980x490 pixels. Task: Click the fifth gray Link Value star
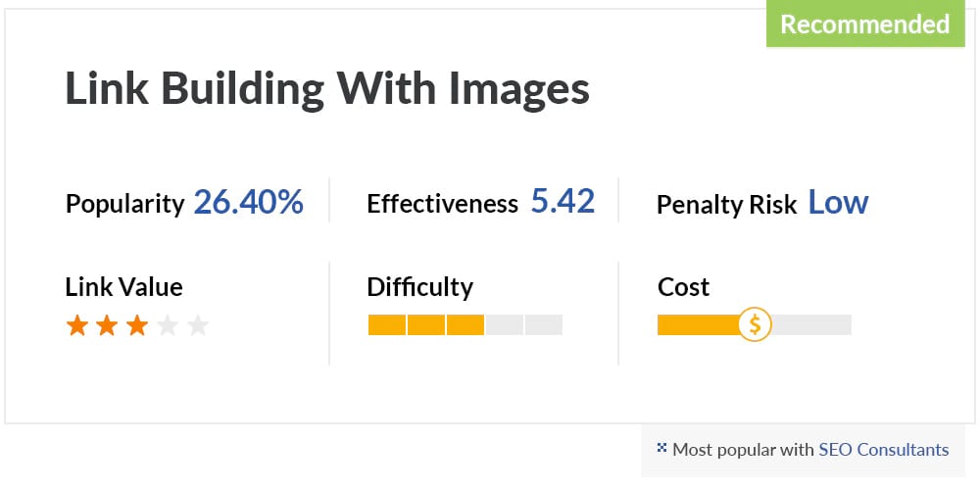pos(198,325)
